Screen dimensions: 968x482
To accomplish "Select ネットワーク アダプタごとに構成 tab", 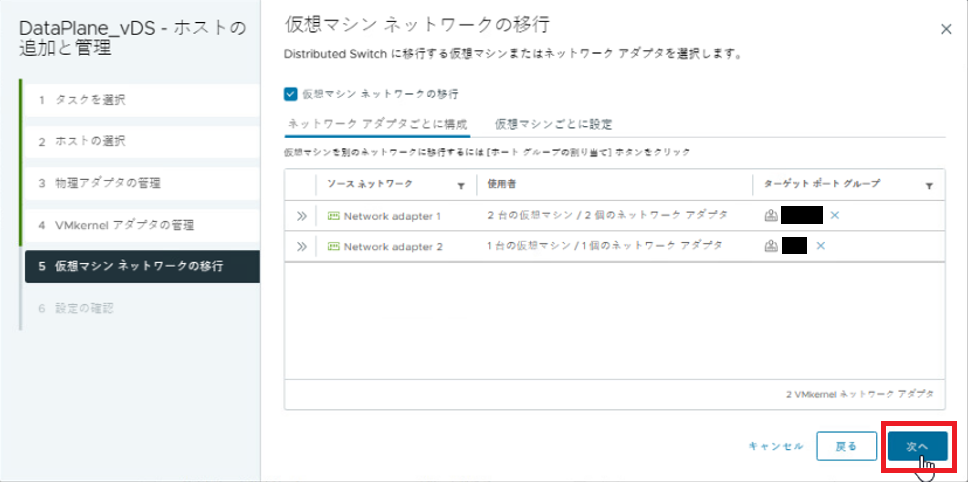I will [x=377, y=124].
